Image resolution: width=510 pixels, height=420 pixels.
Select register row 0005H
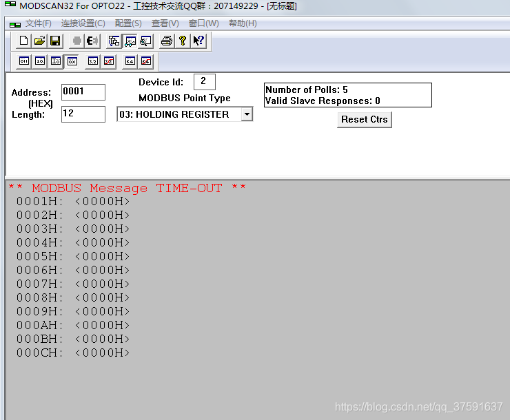[x=73, y=256]
